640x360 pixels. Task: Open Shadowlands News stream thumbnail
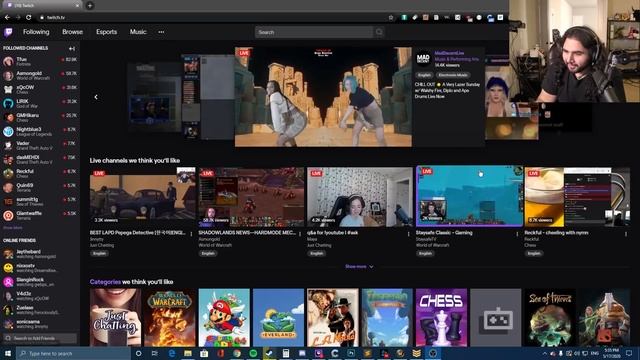(251, 197)
